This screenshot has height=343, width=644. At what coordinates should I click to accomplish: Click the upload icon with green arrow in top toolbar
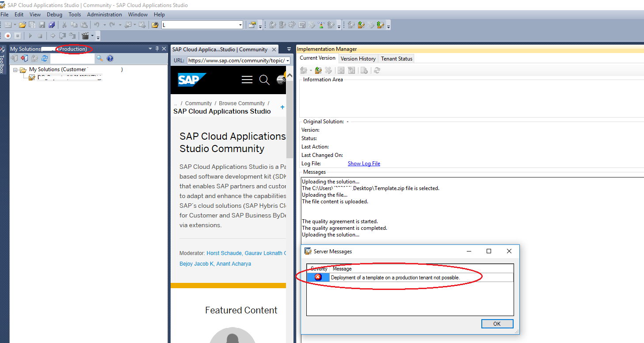(x=361, y=25)
